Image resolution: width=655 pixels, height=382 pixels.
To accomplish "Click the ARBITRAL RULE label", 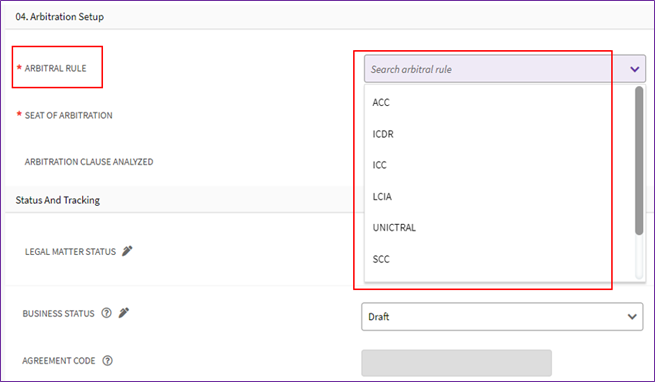I will tap(56, 68).
